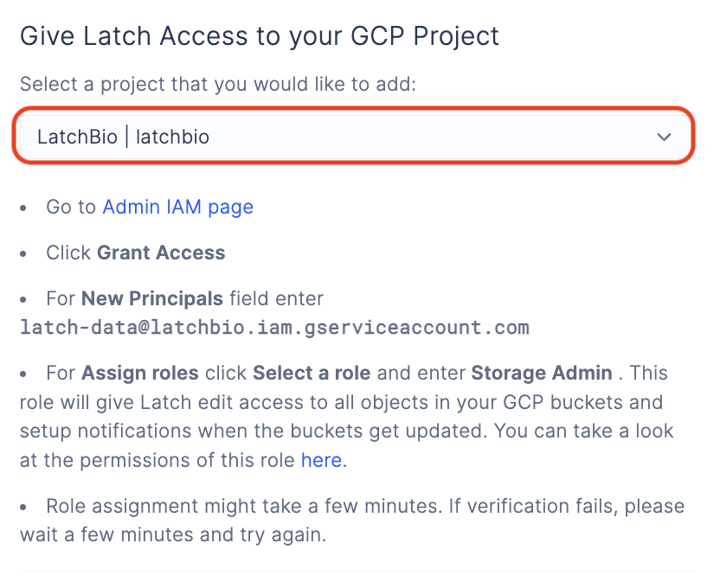This screenshot has width=720, height=588.
Task: Click the bold 'Grant Access' text
Action: pyautogui.click(x=161, y=252)
